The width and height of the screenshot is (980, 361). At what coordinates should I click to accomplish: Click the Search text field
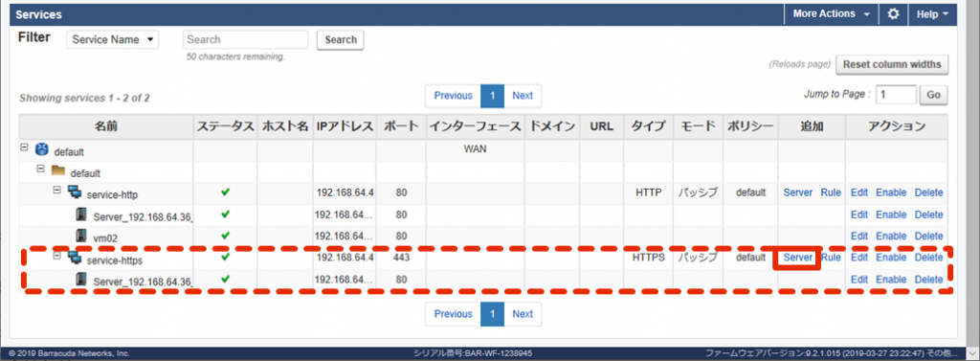point(246,39)
